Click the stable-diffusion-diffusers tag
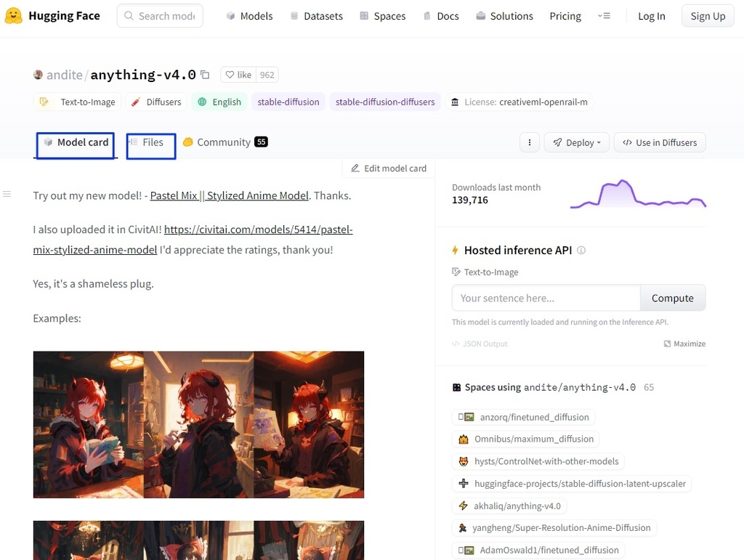Image resolution: width=744 pixels, height=560 pixels. (x=385, y=102)
